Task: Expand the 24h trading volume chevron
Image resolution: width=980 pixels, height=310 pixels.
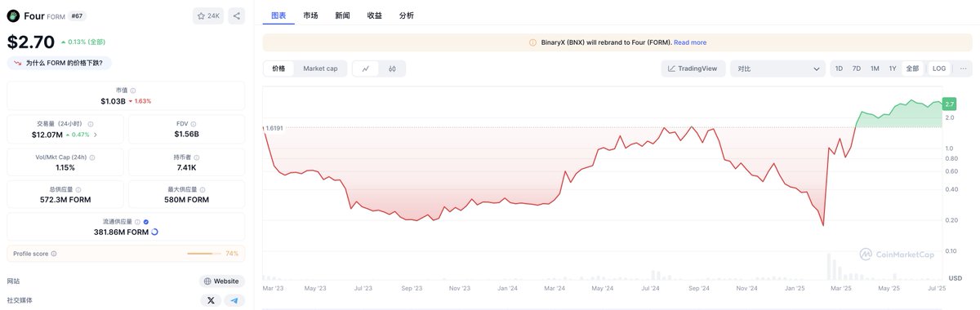Action: click(96, 135)
